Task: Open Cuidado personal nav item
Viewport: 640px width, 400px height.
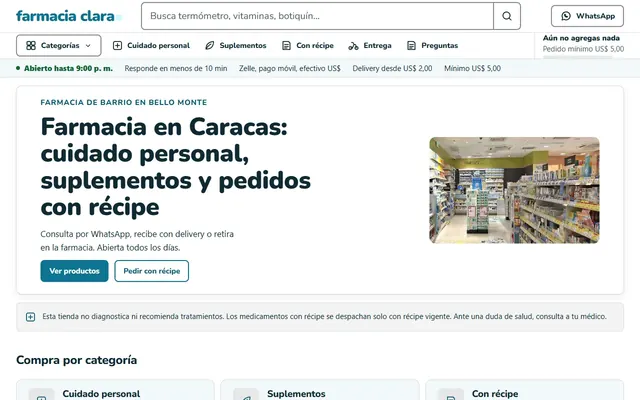Action: point(151,45)
